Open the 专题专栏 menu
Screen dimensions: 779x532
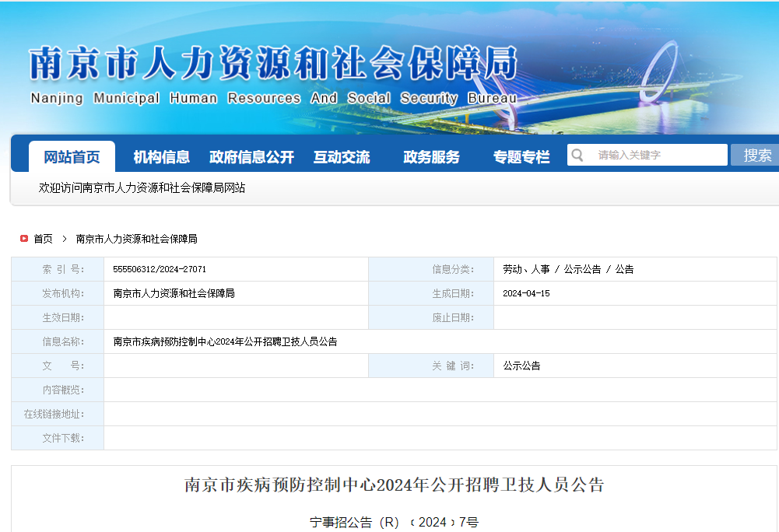(521, 157)
